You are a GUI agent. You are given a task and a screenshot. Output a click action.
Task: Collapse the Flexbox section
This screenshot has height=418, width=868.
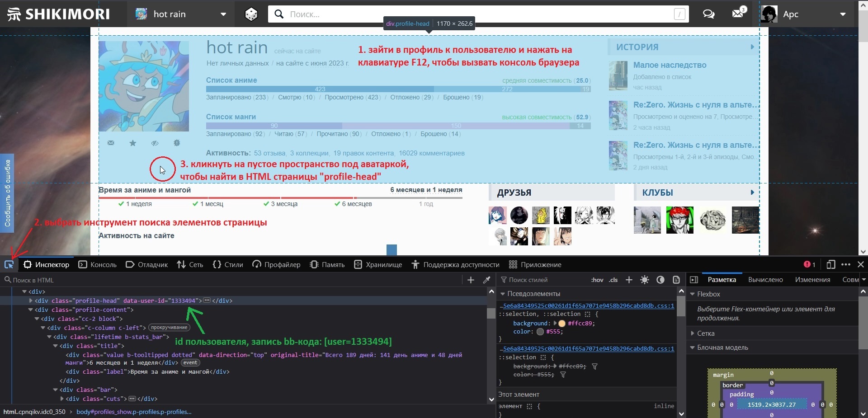[692, 294]
